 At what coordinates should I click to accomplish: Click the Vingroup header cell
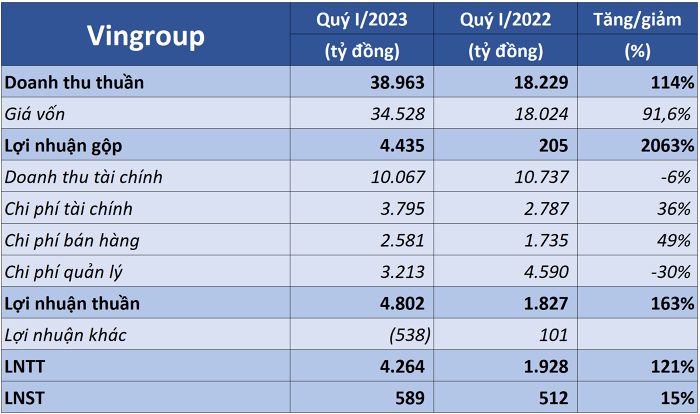146,34
